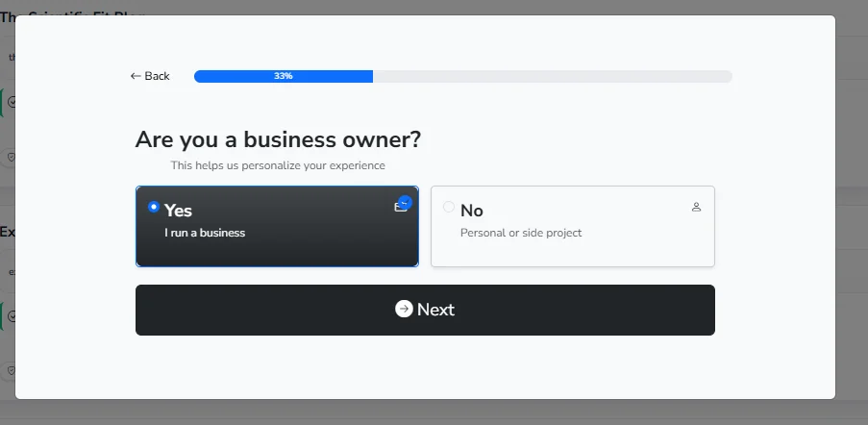Select the Yes radio button

click(x=154, y=207)
